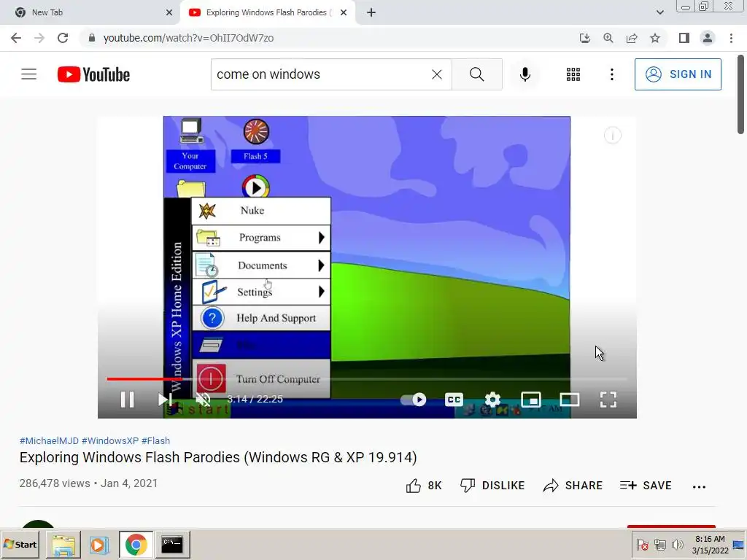747x560 pixels.
Task: Open the network status tray icon
Action: tap(659, 545)
